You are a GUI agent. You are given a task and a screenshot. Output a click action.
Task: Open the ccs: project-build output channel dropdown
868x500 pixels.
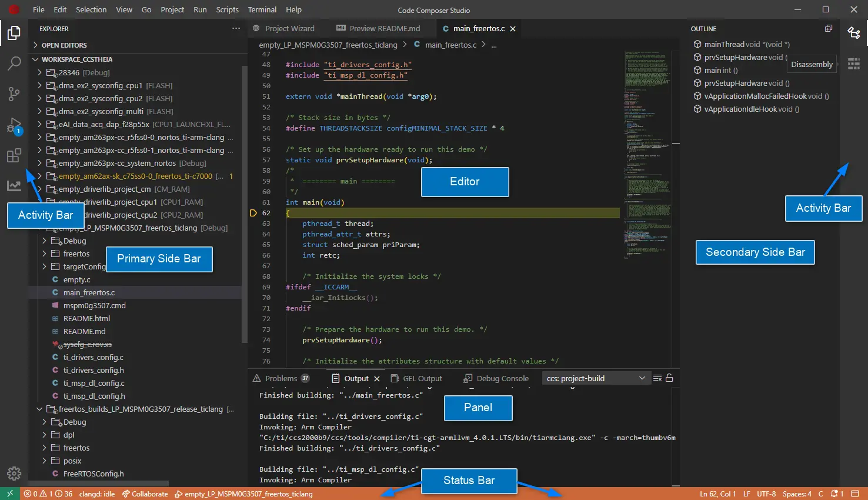595,378
